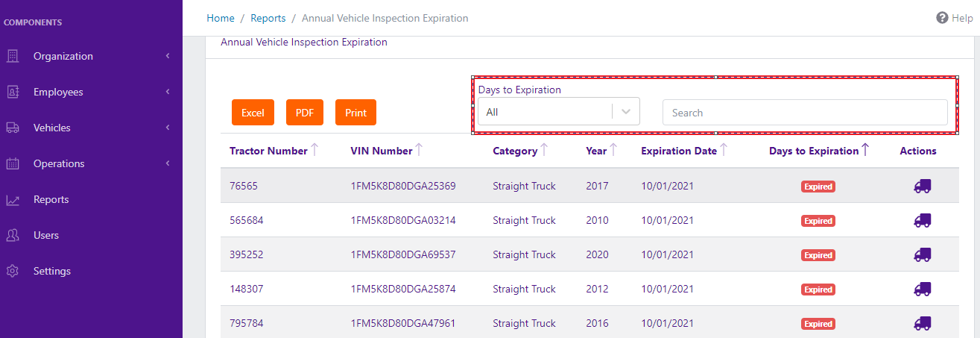Download the report using the PDF button
The width and height of the screenshot is (980, 338).
pos(304,113)
